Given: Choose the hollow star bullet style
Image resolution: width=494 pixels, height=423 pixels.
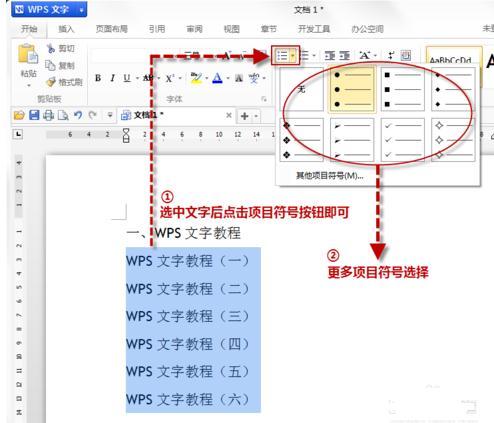Looking at the screenshot, I should [453, 140].
